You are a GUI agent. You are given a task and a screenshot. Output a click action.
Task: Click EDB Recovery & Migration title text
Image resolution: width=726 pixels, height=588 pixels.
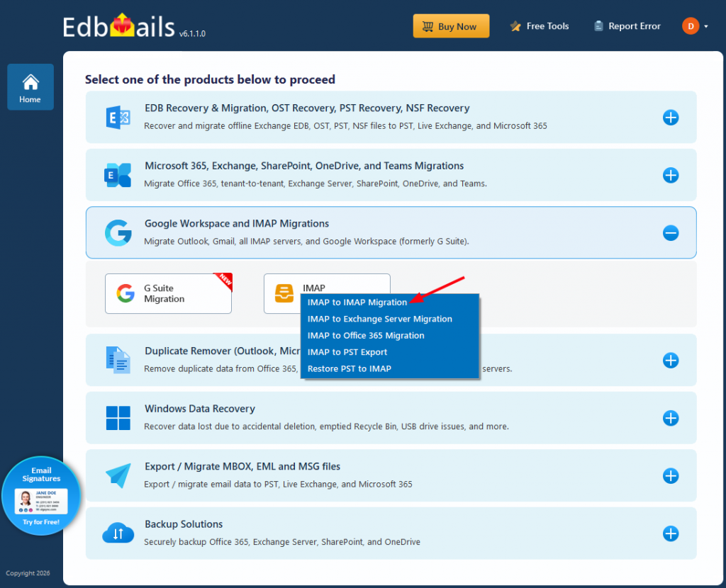pyautogui.click(x=307, y=108)
